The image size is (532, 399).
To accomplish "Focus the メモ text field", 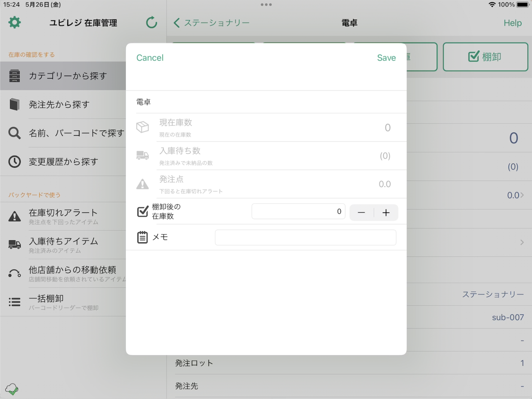I will [305, 237].
